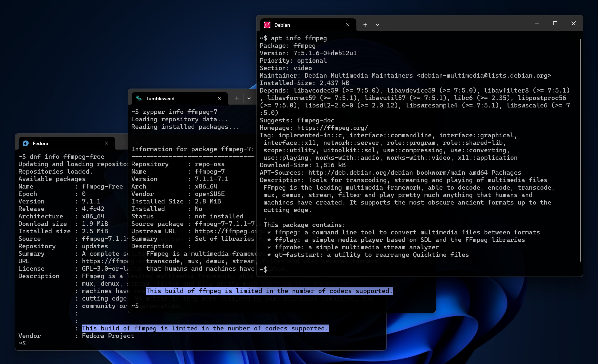This screenshot has height=364, width=598.
Task: Open a new tab in Debian window
Action: tap(365, 25)
